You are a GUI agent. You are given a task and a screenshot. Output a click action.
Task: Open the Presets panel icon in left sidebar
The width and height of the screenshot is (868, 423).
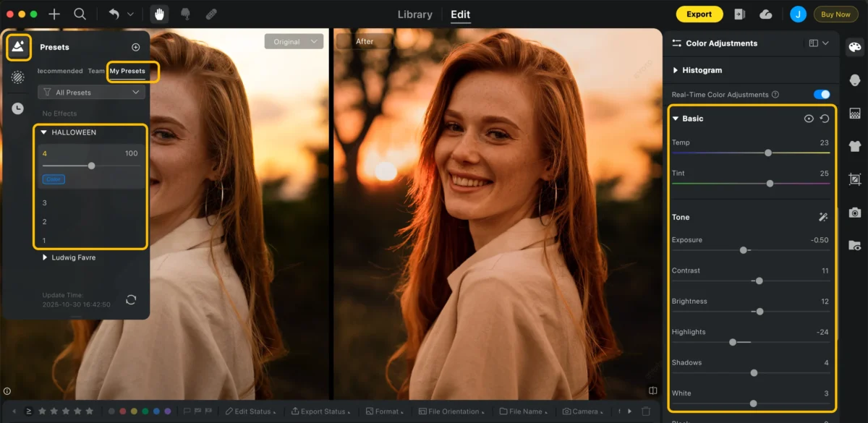pyautogui.click(x=18, y=48)
